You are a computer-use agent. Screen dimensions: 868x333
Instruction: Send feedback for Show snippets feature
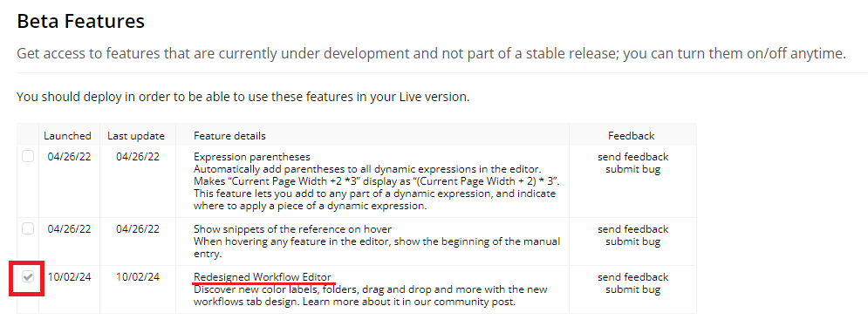coord(632,229)
